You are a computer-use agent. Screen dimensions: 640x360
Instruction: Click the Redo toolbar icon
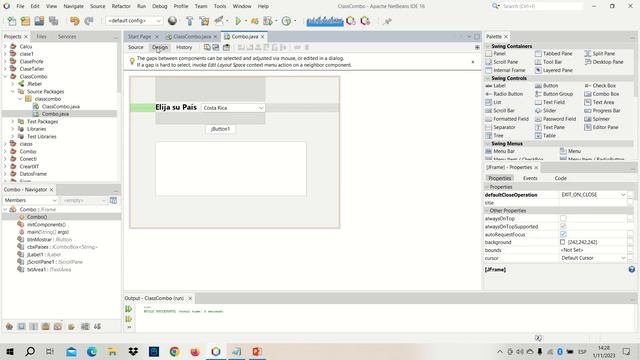[x=89, y=21]
